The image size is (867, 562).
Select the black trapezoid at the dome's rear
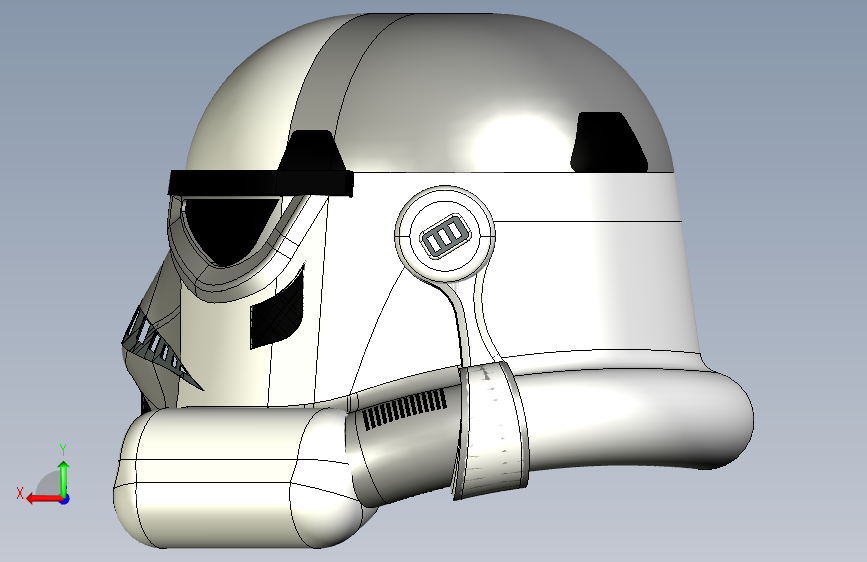click(x=608, y=142)
